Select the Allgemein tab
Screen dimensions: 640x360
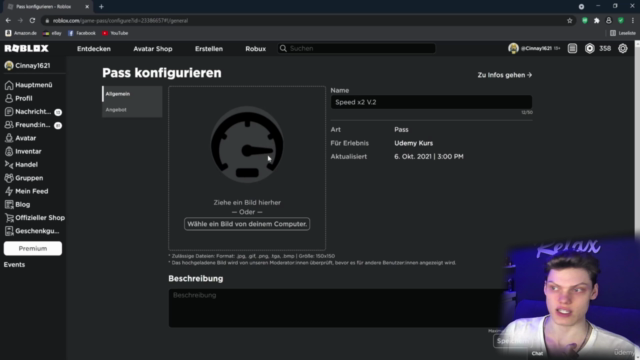tap(132, 94)
